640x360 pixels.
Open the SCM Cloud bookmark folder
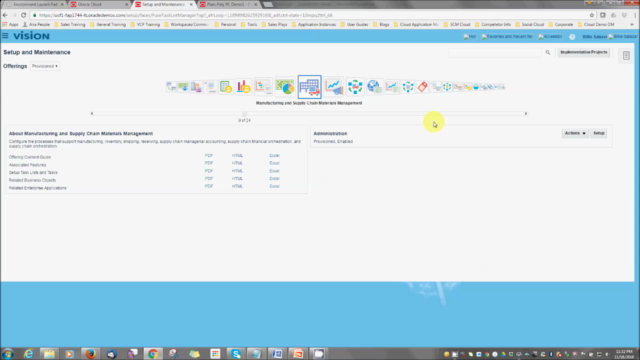pos(457,24)
